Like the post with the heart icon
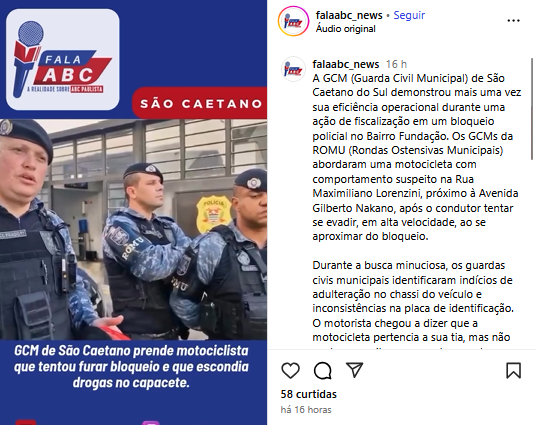The image size is (536, 425). coord(291,370)
